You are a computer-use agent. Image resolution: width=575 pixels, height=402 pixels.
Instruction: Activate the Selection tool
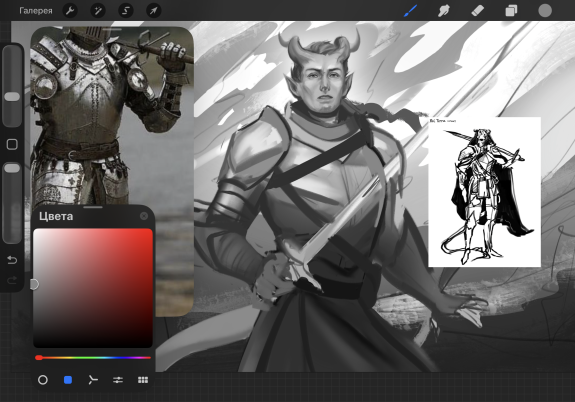126,11
